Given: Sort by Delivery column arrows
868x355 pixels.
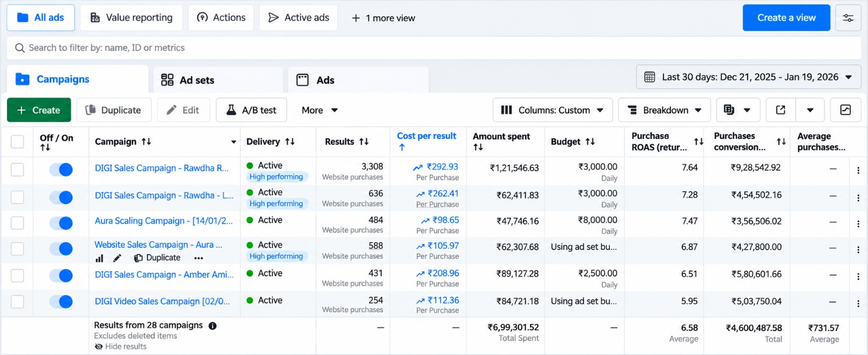Looking at the screenshot, I should (x=290, y=142).
